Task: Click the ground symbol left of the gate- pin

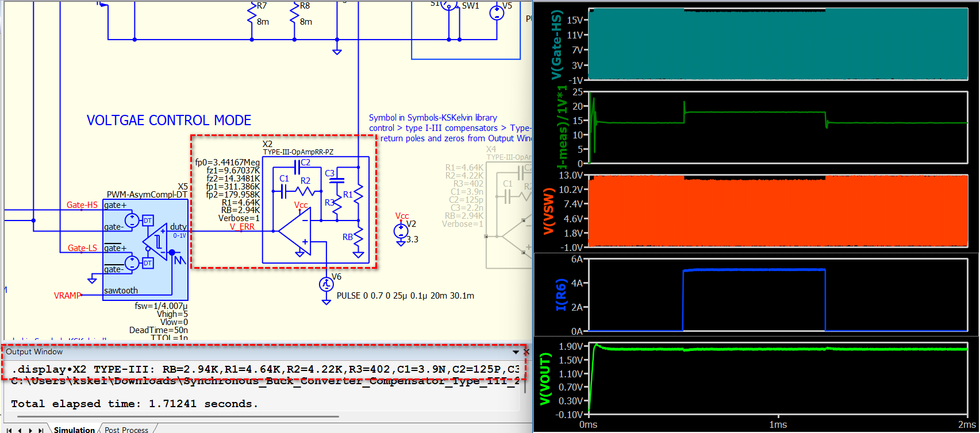Action: [x=92, y=280]
